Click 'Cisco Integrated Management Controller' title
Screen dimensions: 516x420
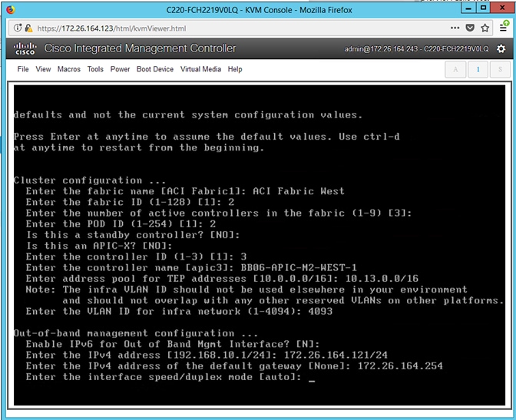coord(140,48)
